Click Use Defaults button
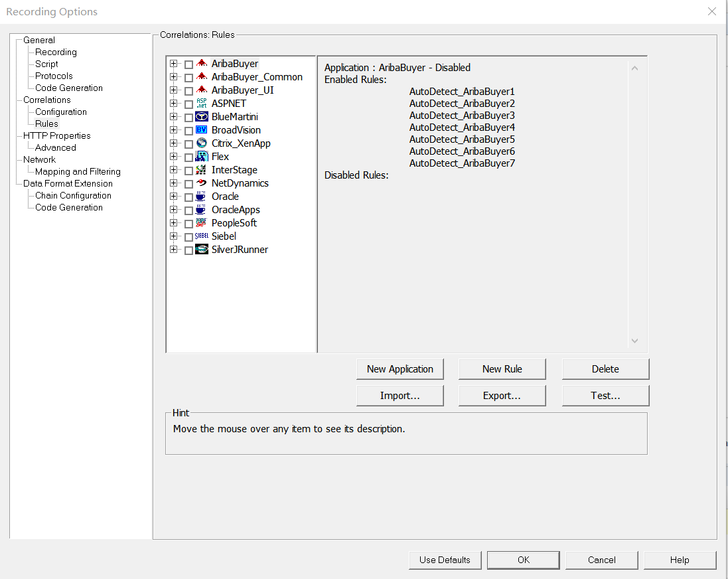Screen dimensions: 728x579 (x=445, y=560)
